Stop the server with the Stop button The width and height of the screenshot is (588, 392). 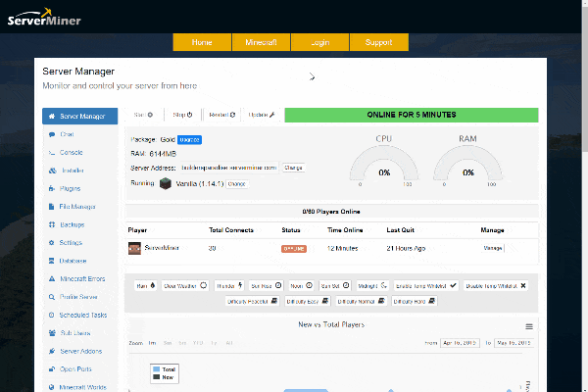click(182, 115)
